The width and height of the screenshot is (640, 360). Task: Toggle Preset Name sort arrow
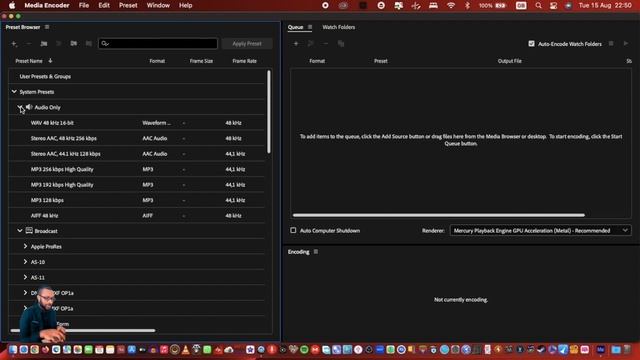(x=50, y=61)
